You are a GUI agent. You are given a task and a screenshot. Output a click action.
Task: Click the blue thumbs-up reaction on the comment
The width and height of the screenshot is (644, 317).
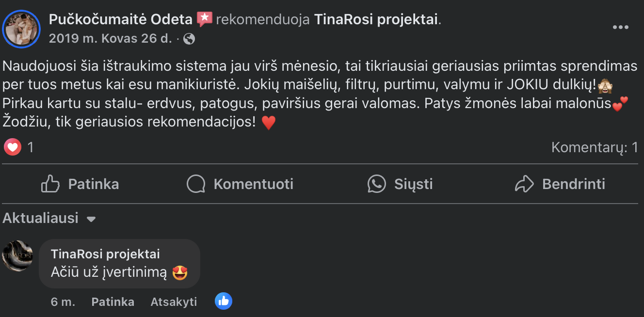point(224,301)
